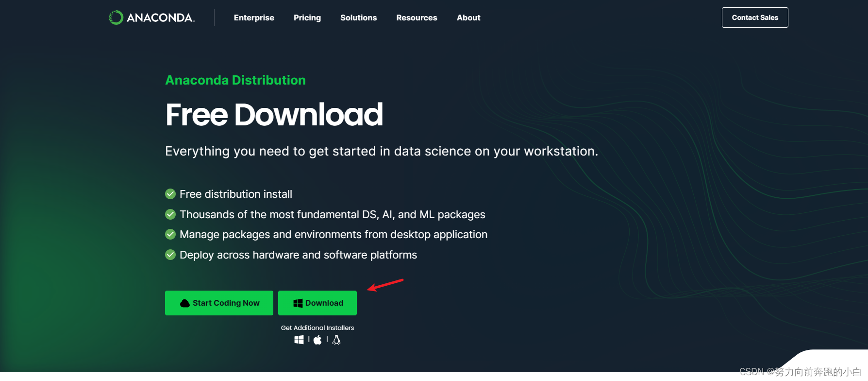The image size is (868, 381).
Task: Click the Free Download headline
Action: coord(274,115)
